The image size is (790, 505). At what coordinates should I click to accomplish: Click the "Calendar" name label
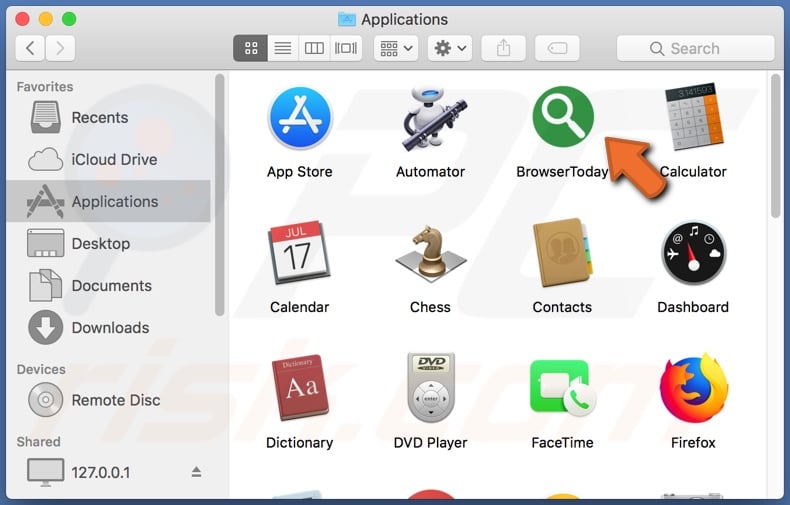300,307
